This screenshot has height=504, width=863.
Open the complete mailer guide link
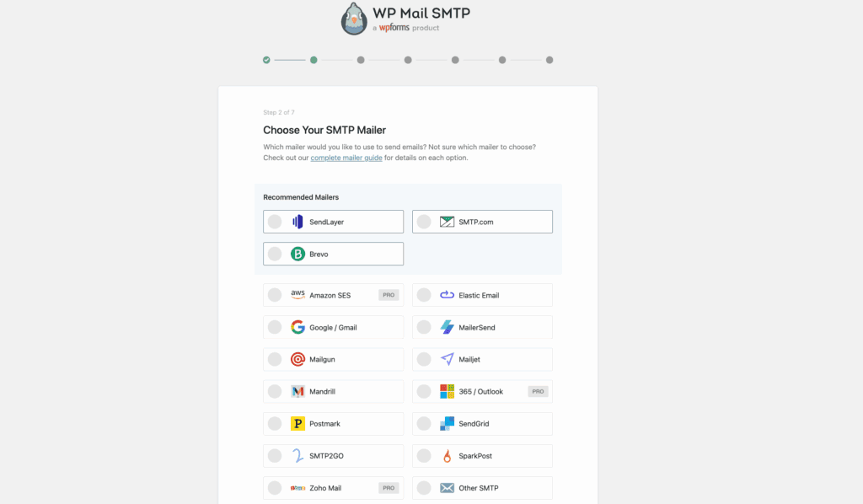tap(346, 158)
